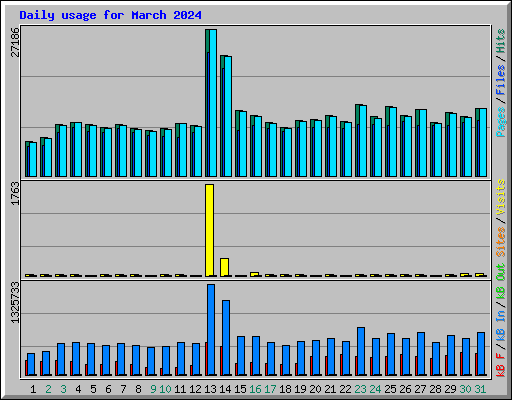Click the green day 10 x-axis label

tap(165, 389)
